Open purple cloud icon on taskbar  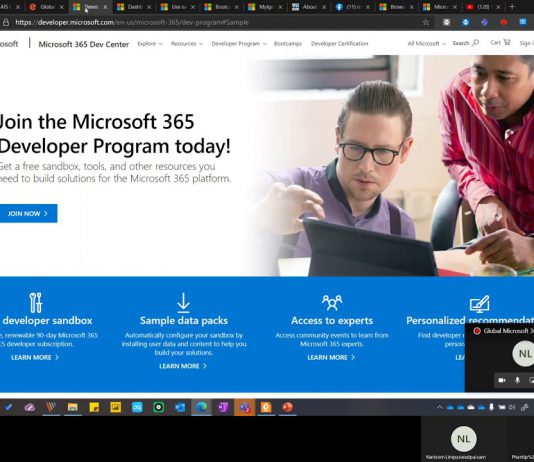pyautogui.click(x=30, y=407)
